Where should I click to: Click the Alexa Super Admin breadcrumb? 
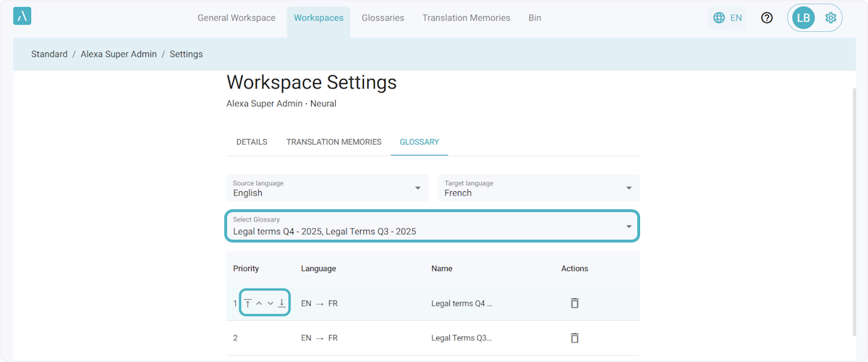coord(119,54)
